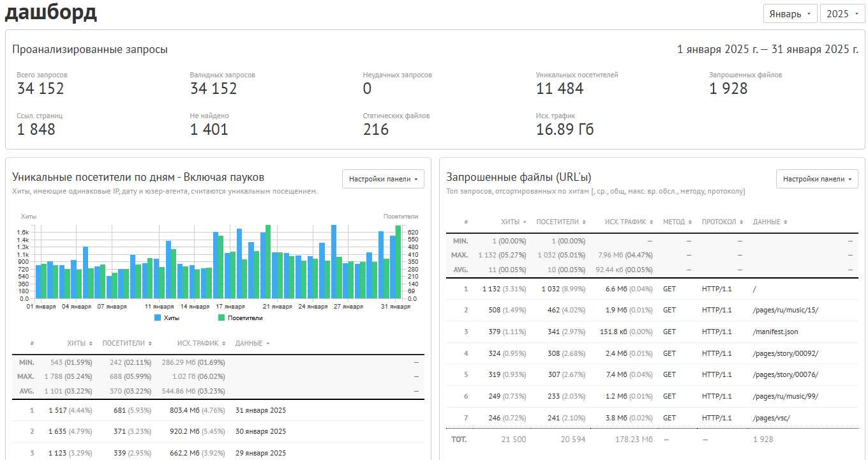Sort requested files by Исх. трафик column
The height and width of the screenshot is (460, 868).
click(629, 222)
